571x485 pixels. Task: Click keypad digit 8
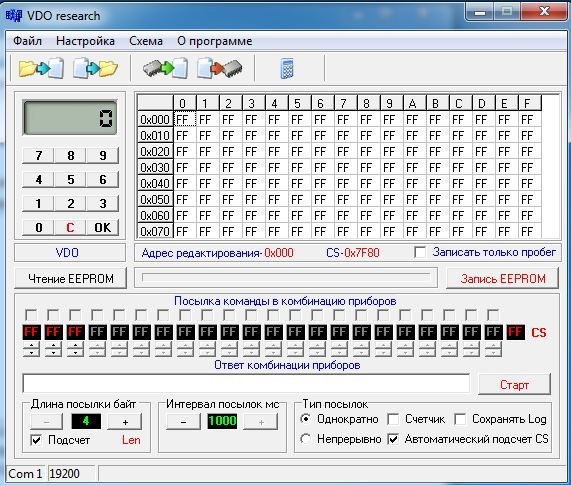(x=71, y=155)
